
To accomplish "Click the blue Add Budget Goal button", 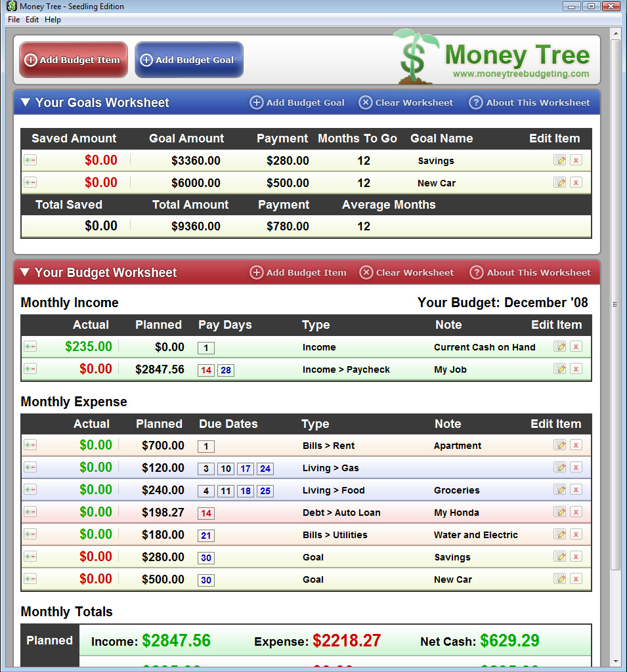I will pos(189,60).
